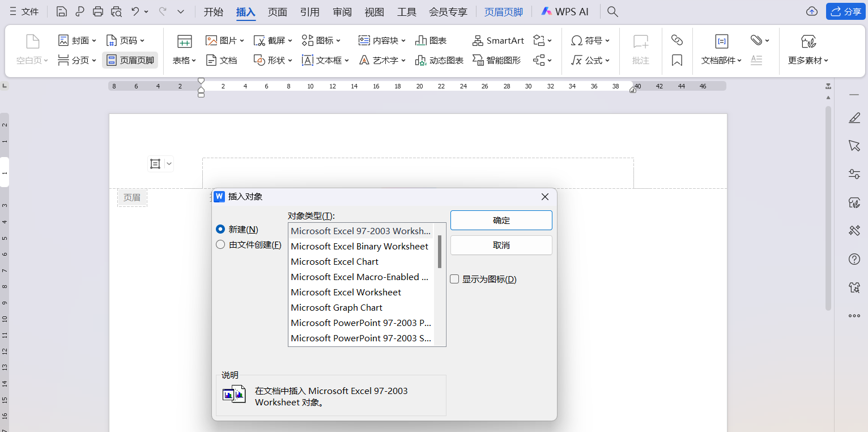
Task: Switch to the 引用 (References) tab
Action: (309, 12)
